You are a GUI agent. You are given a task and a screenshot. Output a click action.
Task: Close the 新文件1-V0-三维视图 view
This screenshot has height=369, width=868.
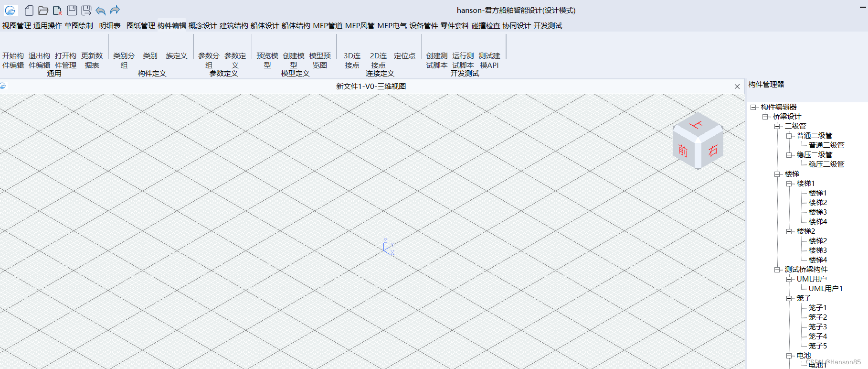coord(737,87)
